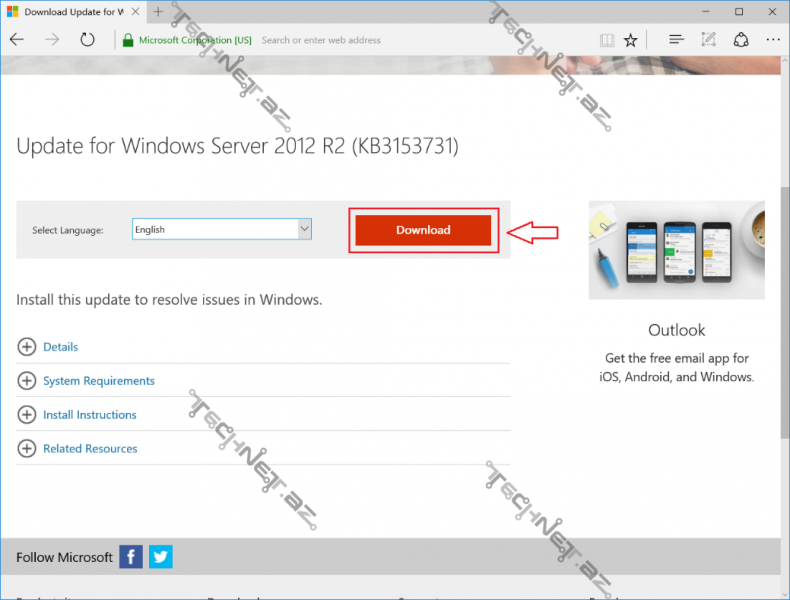
Task: Open the More actions ellipsis menu
Action: click(x=772, y=40)
